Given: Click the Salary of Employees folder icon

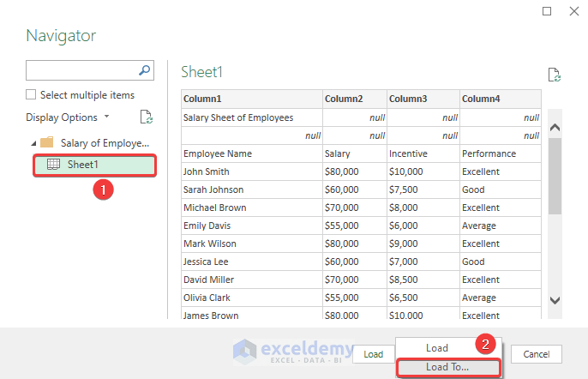Looking at the screenshot, I should [x=47, y=142].
